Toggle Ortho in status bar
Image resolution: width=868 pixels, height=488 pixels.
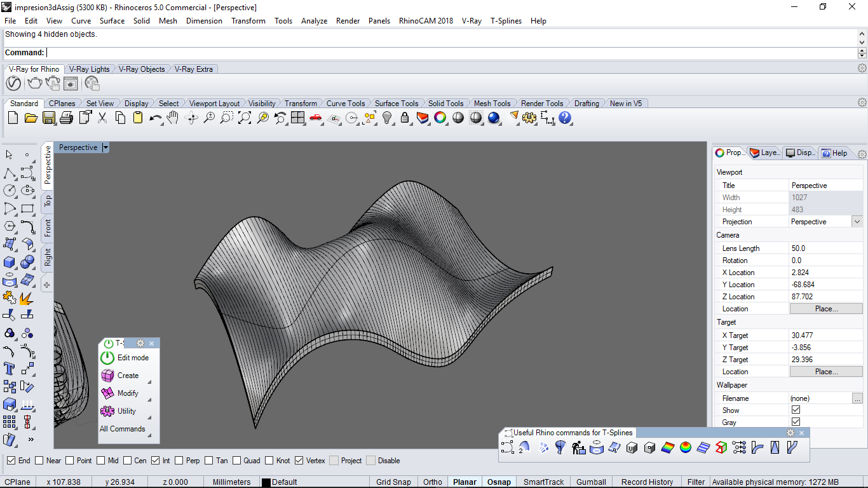point(432,482)
